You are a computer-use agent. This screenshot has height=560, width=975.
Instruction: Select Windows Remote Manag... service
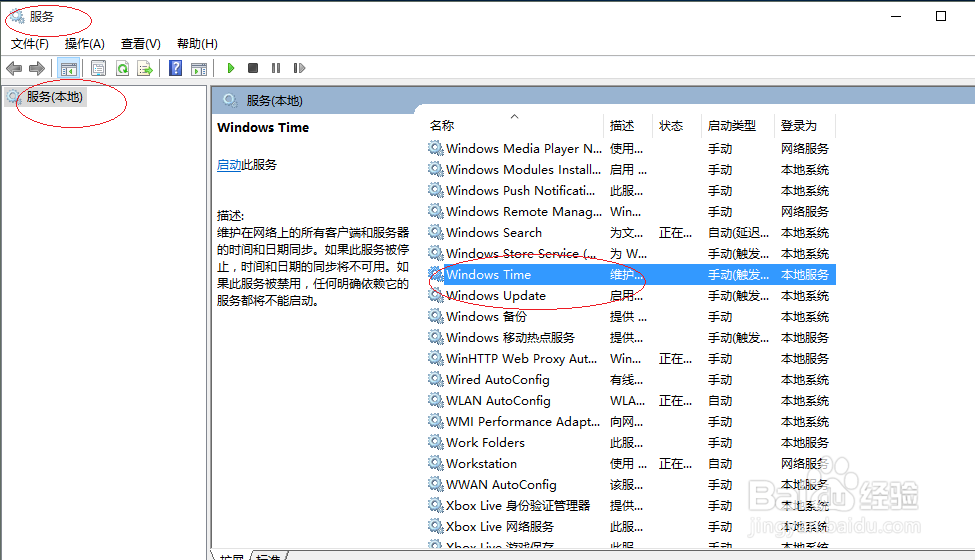[x=631, y=212]
